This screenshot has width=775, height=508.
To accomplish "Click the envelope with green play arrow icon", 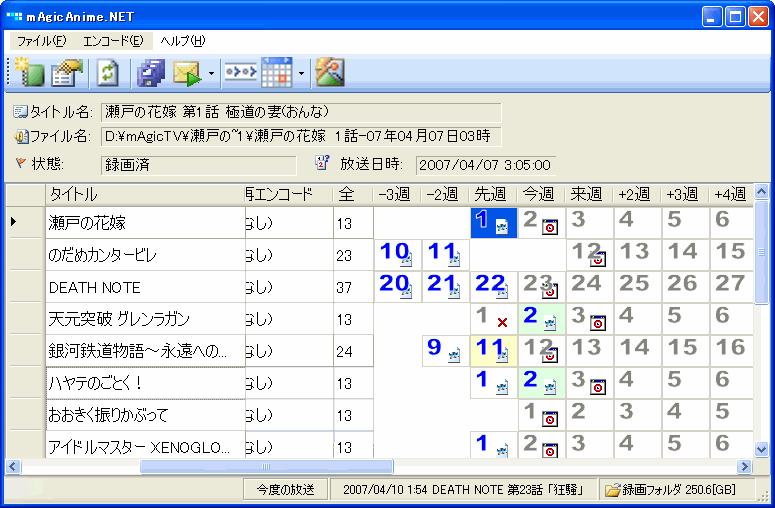I will point(187,73).
